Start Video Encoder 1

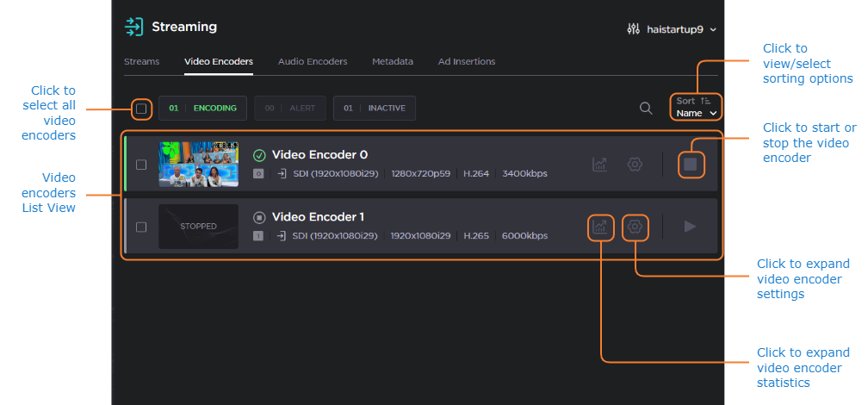tap(690, 227)
